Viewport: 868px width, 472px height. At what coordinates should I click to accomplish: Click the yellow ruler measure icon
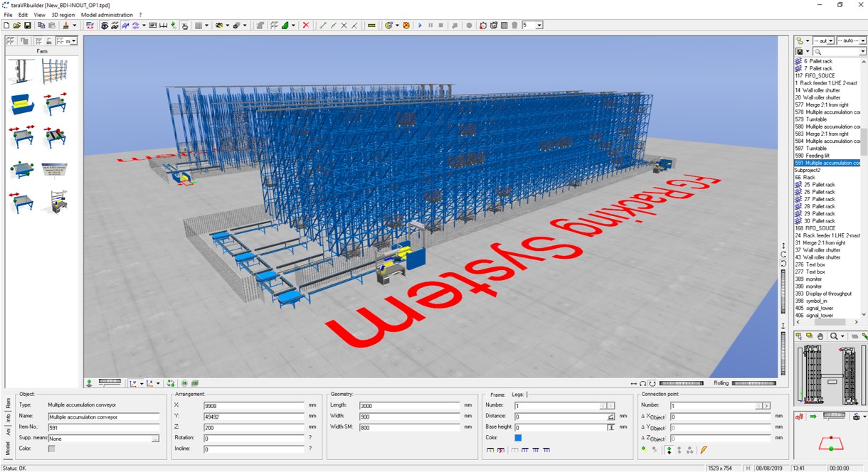tap(371, 26)
